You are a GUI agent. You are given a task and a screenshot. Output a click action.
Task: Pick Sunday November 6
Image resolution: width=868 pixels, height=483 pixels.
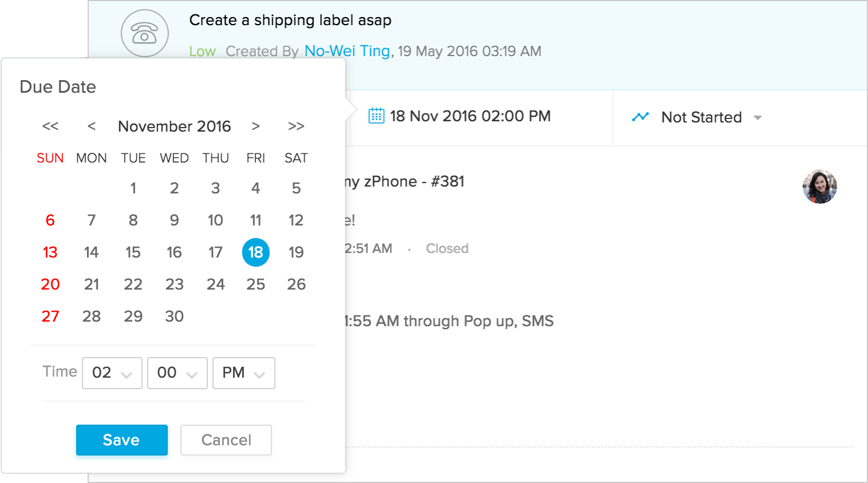coord(50,220)
